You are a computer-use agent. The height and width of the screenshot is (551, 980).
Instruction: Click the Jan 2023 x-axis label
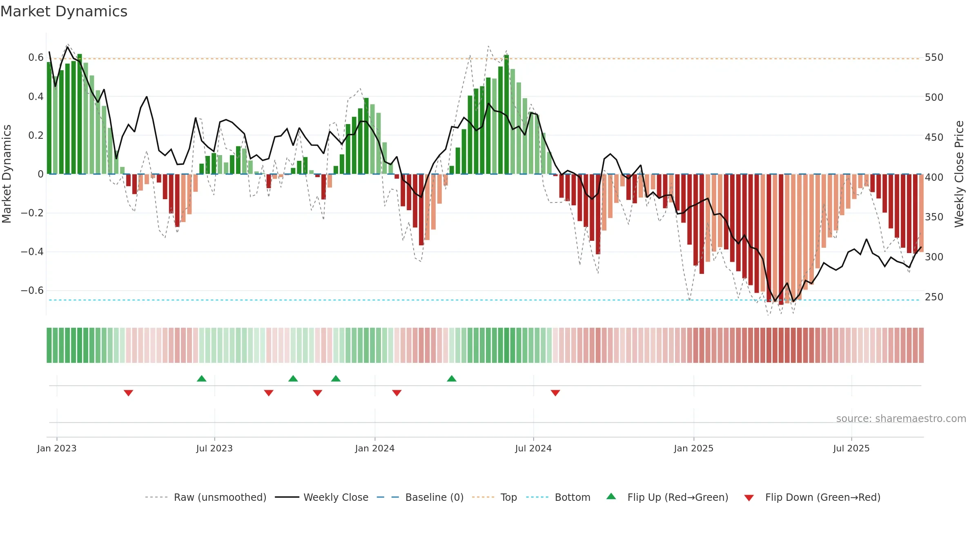[57, 448]
